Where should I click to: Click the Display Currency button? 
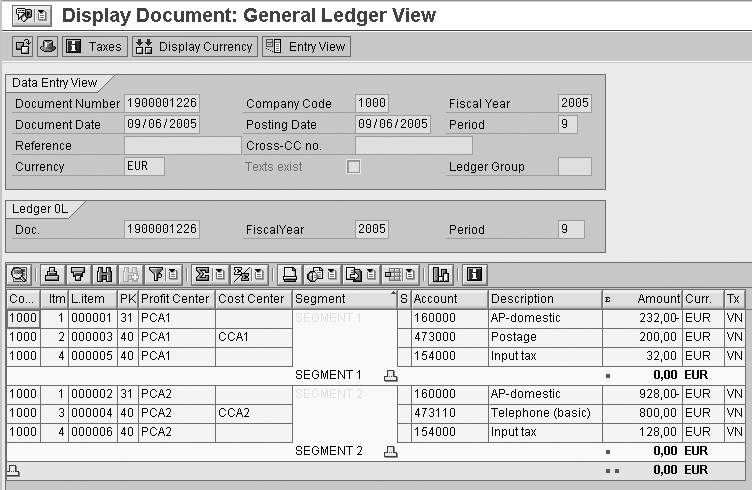(194, 46)
